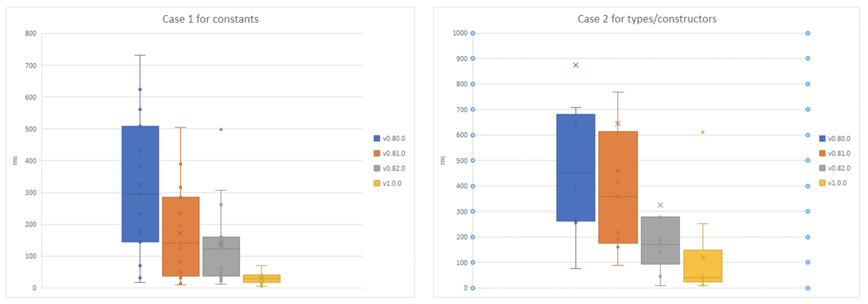This screenshot has height=304, width=868.
Task: Click the gray mean X marker in Case 2
Action: 660,205
